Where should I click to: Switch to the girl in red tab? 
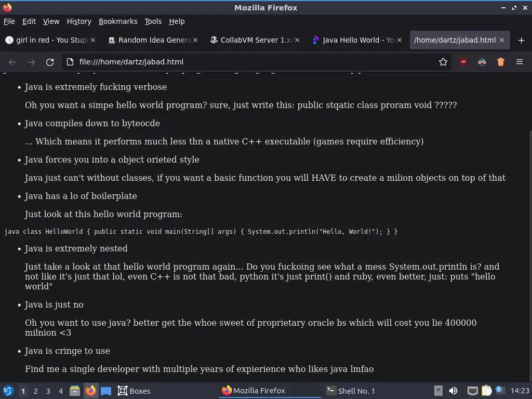(x=51, y=40)
